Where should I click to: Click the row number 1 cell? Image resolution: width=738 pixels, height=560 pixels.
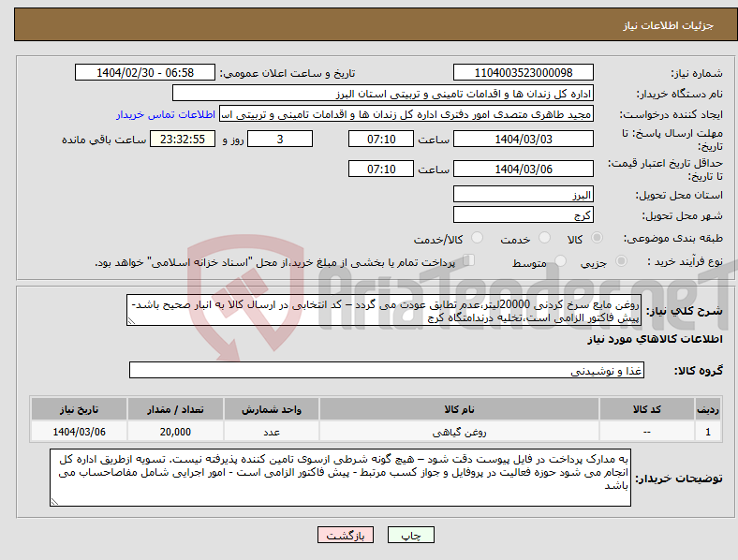(x=708, y=432)
